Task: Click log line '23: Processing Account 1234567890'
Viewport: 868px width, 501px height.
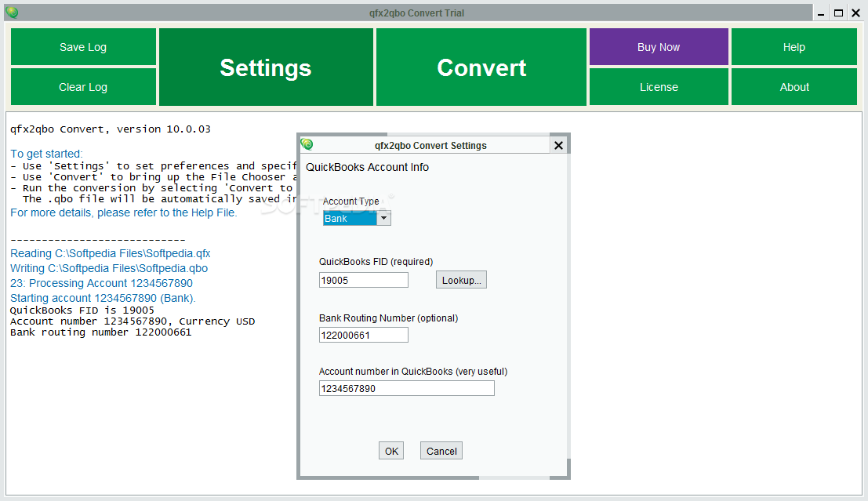Action: [101, 284]
